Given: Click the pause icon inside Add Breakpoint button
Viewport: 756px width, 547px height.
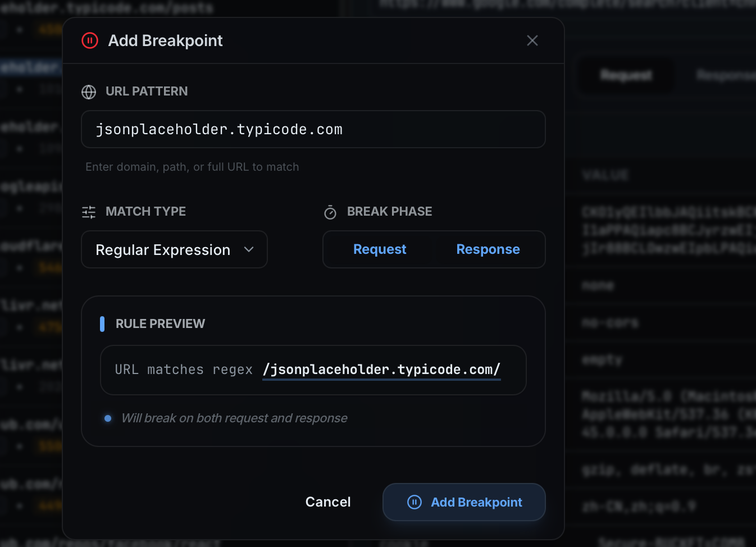Looking at the screenshot, I should tap(414, 502).
